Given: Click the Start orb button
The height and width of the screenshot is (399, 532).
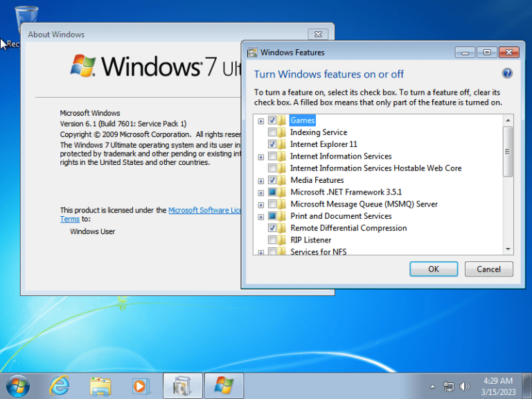Looking at the screenshot, I should click(x=17, y=386).
